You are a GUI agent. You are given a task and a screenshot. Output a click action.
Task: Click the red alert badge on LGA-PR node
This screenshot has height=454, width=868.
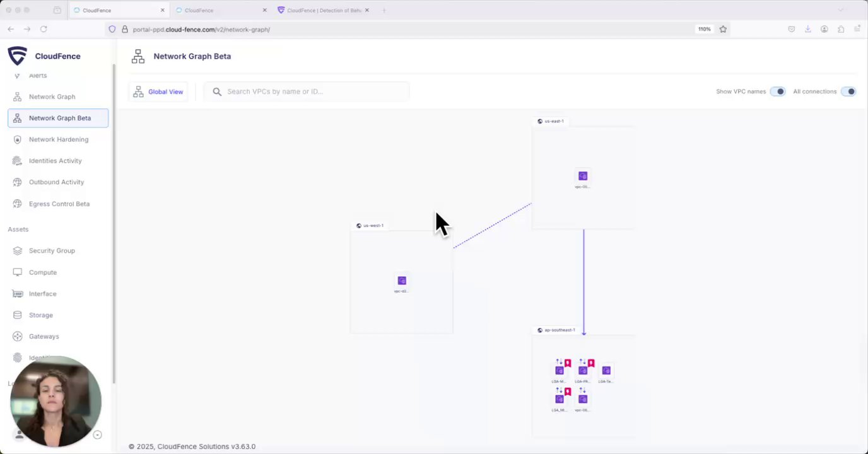pyautogui.click(x=591, y=363)
